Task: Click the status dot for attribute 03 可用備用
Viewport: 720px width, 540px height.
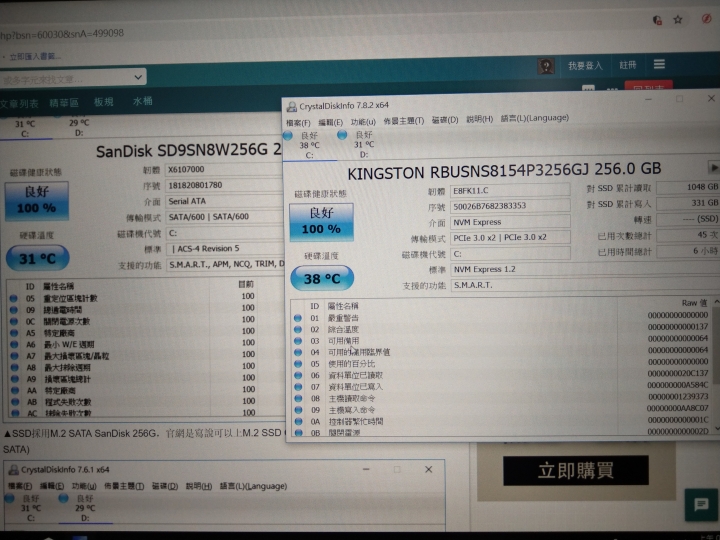Action: coord(298,341)
